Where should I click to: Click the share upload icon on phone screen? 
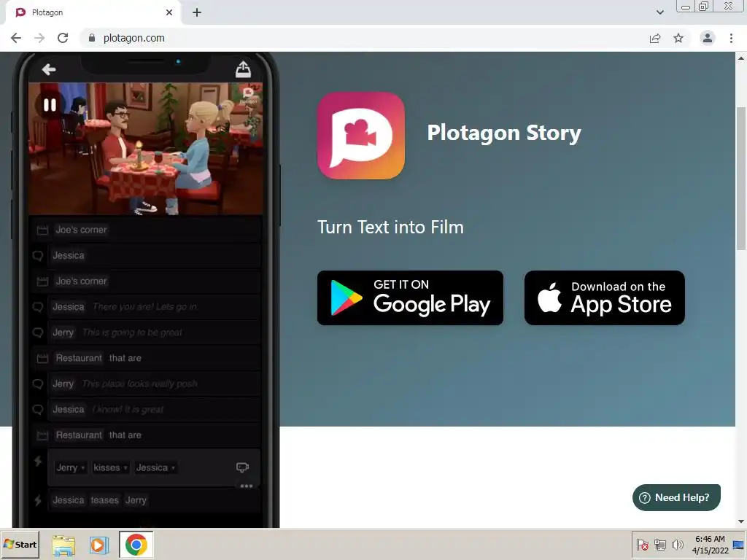click(x=243, y=69)
